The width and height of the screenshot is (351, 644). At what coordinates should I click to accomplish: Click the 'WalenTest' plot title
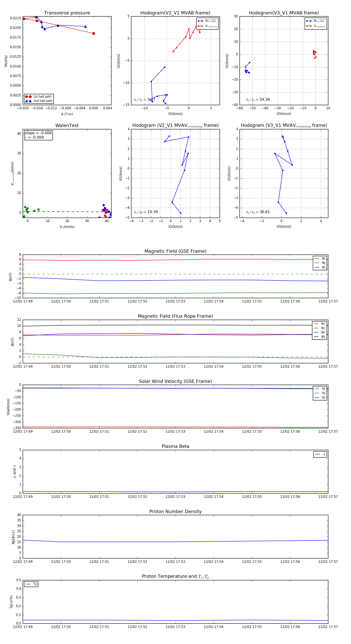67,125
